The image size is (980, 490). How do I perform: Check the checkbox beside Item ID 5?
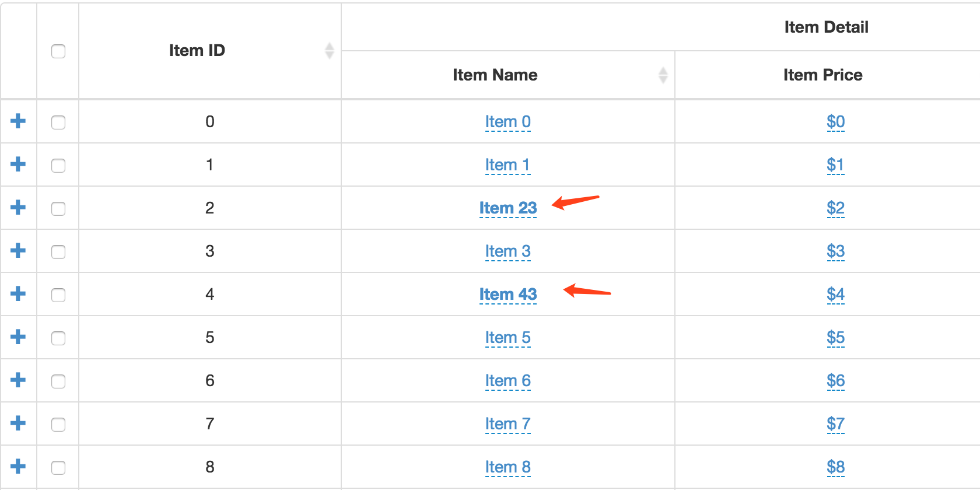[58, 337]
